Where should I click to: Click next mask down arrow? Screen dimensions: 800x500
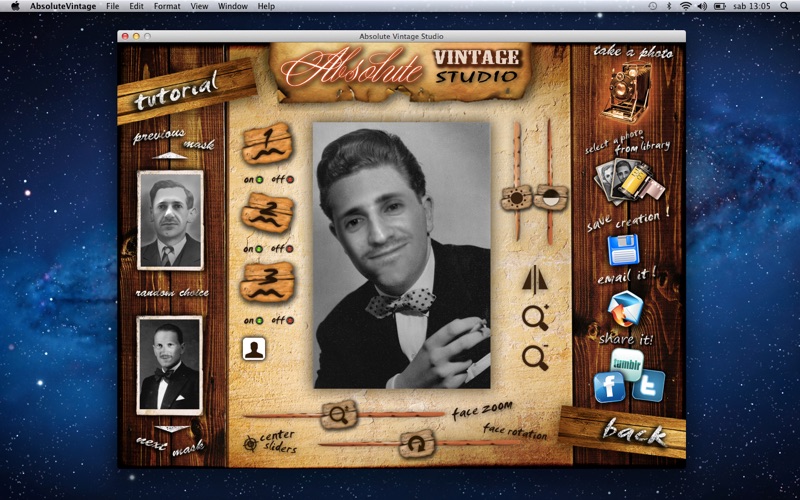[172, 429]
